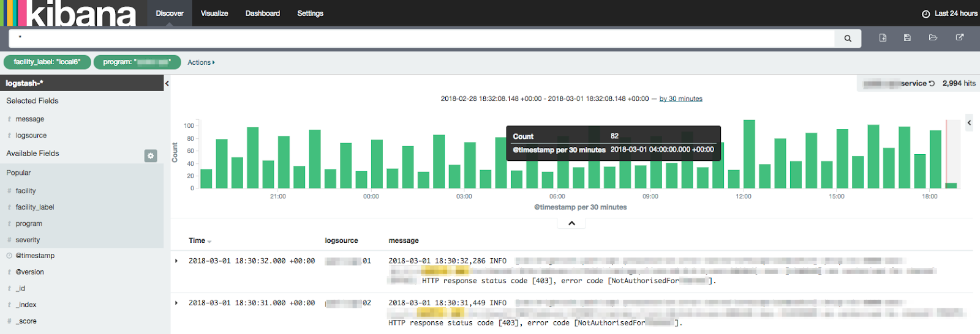Expand the 18:30:31 log row

[176, 303]
